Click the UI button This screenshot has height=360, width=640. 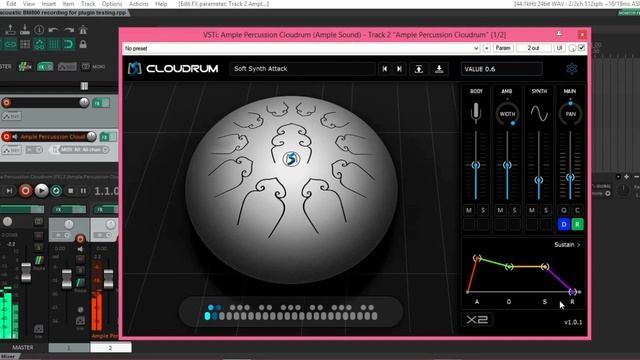(559, 48)
